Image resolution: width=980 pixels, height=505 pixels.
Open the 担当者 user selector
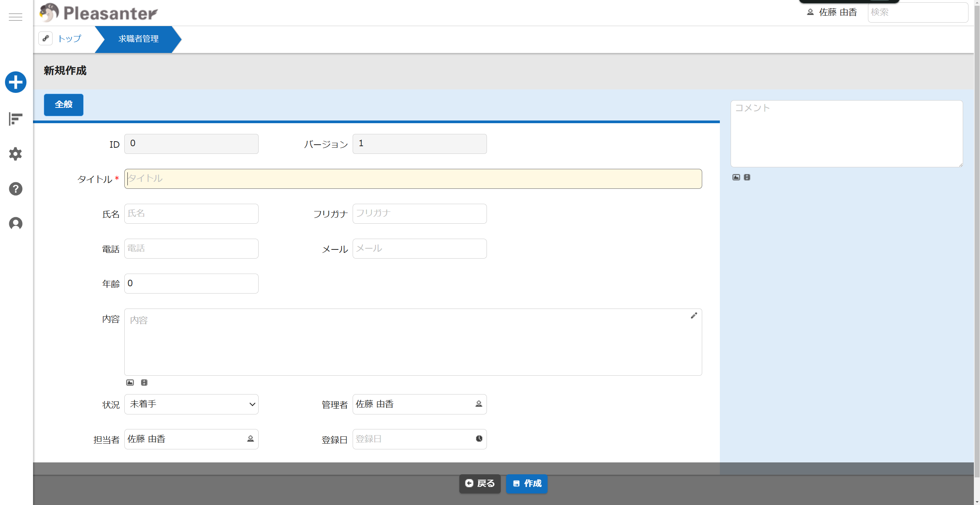pos(250,439)
